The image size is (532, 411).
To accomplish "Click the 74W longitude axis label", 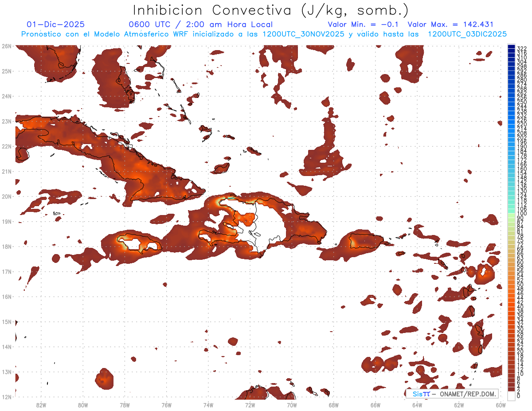I will [208, 404].
